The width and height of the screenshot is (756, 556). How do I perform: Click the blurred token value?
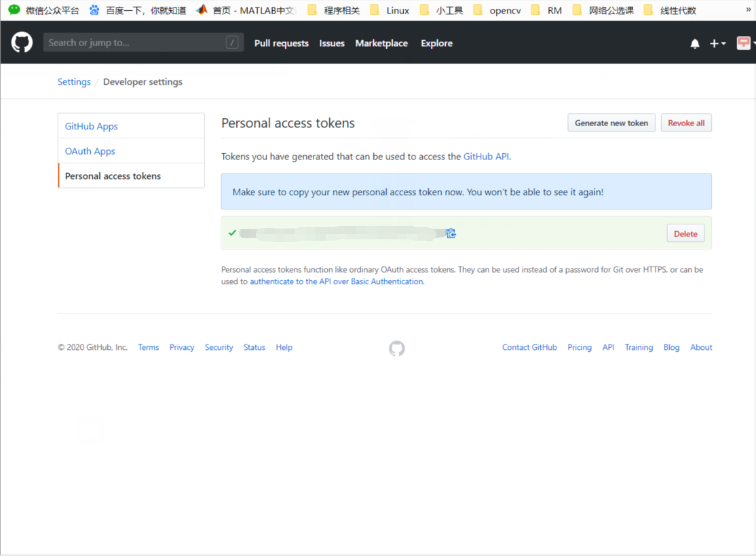pos(343,234)
